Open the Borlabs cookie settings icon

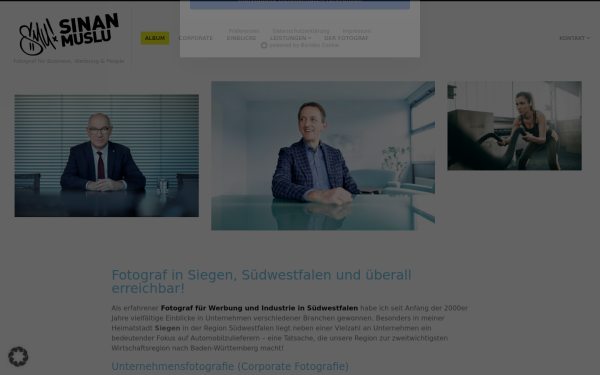[x=18, y=357]
